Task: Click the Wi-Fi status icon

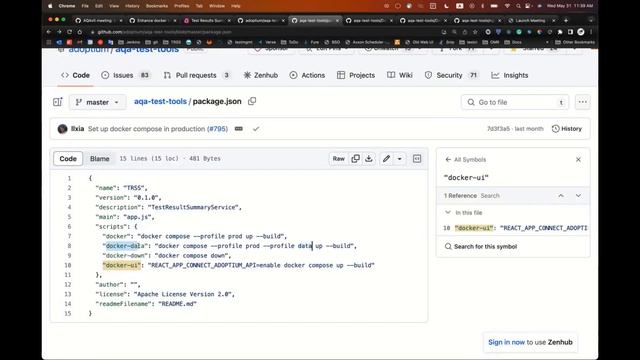Action: [x=507, y=6]
